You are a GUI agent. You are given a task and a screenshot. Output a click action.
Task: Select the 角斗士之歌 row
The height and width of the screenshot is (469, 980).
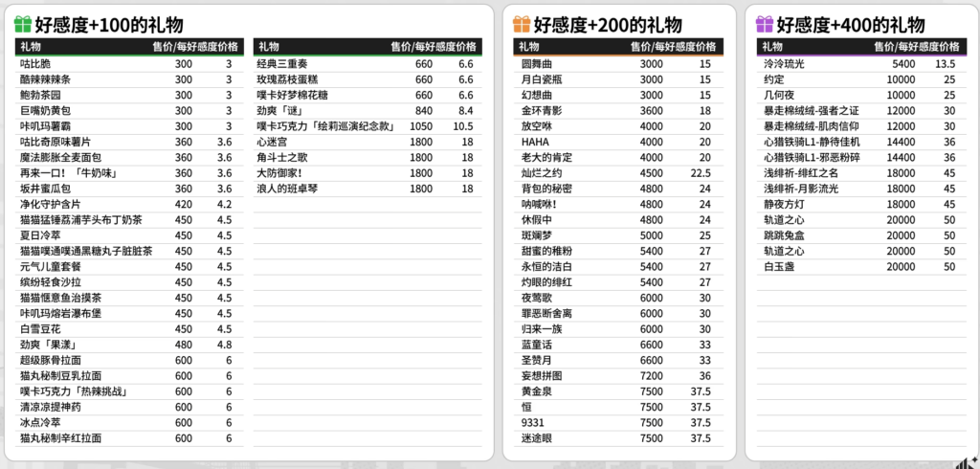[x=367, y=158]
